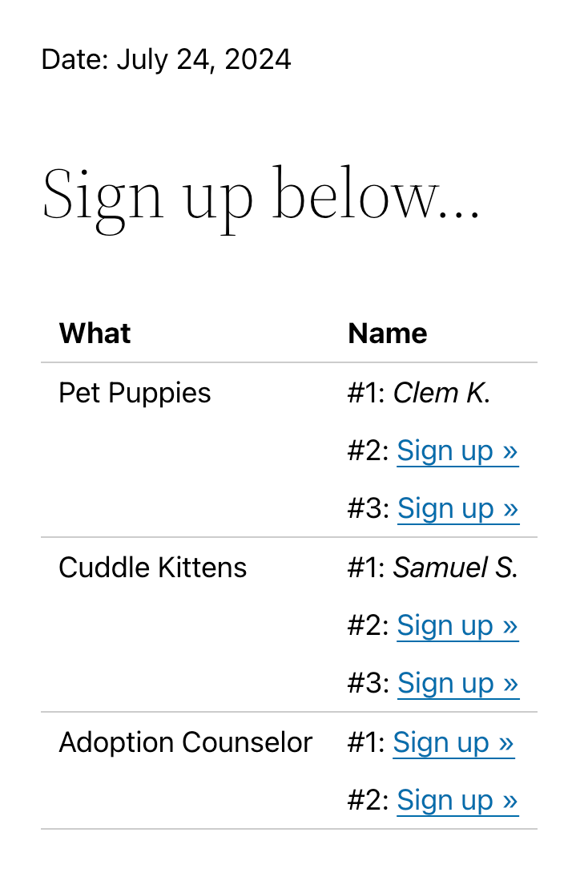Viewport: 588px width, 877px height.
Task: Sign up for Pet Puppies slot #2
Action: [457, 451]
